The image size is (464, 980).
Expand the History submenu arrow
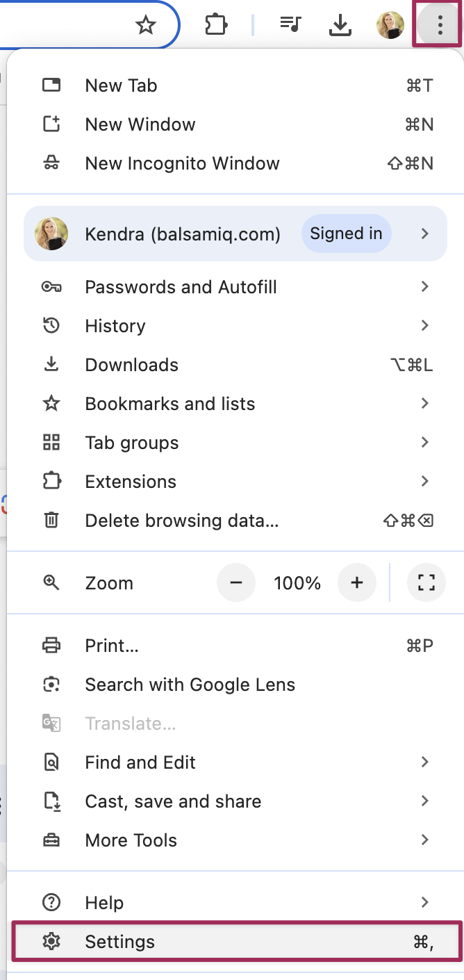[425, 325]
